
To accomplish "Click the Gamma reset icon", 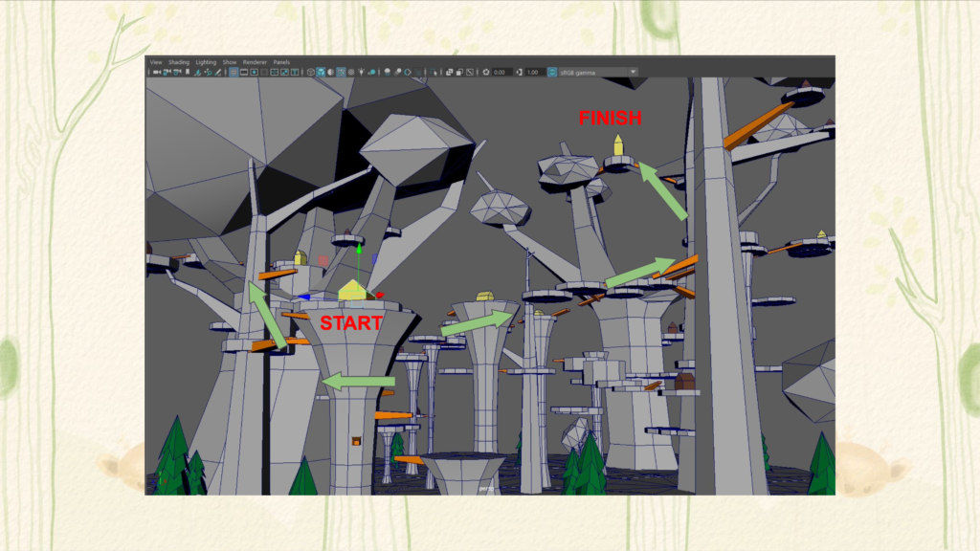I will (519, 73).
